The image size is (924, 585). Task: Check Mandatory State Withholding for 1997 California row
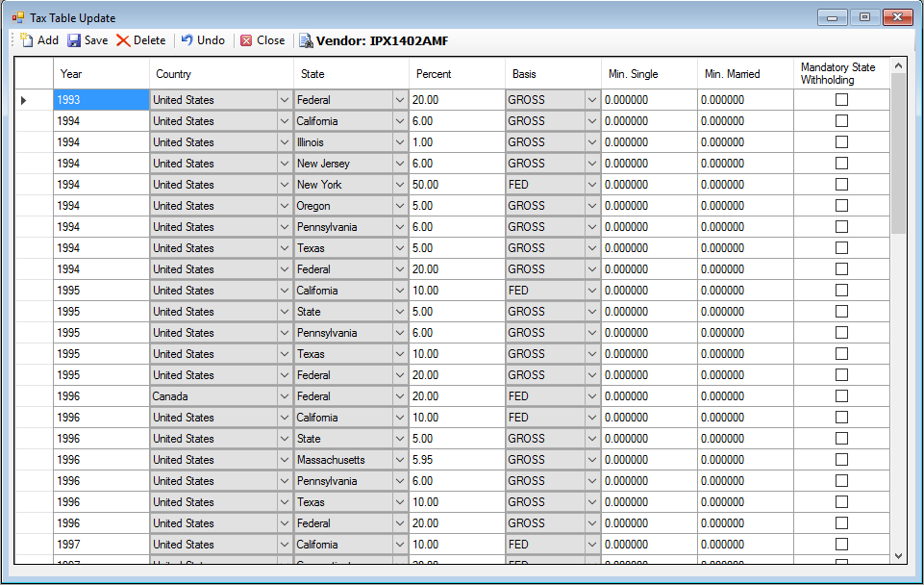841,545
